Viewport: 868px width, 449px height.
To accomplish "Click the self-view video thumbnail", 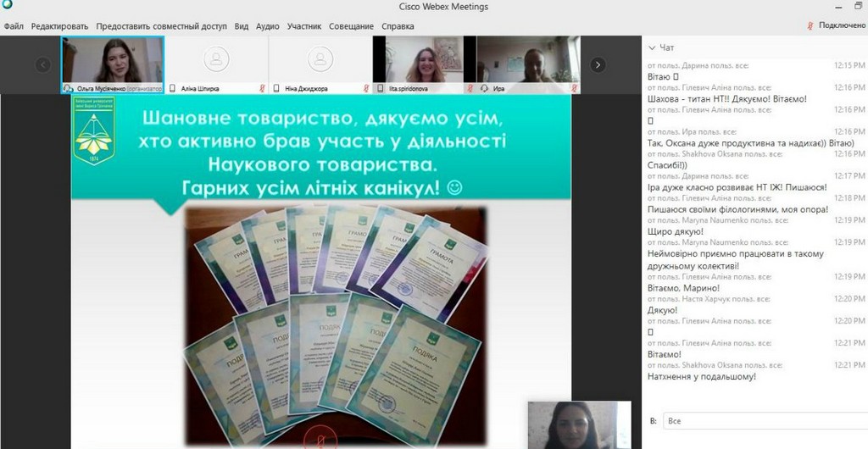I will pyautogui.click(x=579, y=424).
